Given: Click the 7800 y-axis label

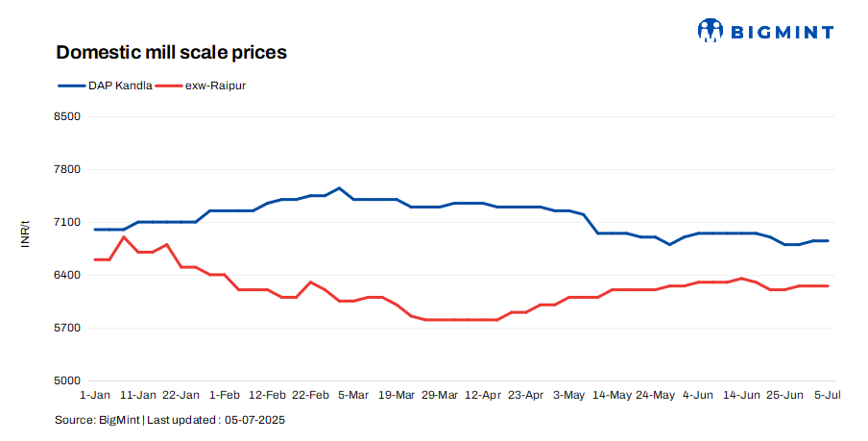Looking at the screenshot, I should pos(67,169).
